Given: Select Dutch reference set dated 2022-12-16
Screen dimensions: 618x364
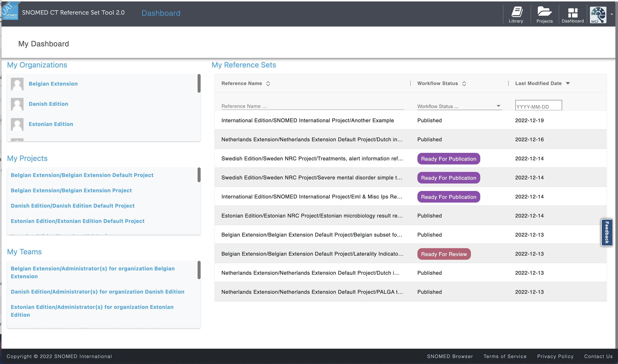Looking at the screenshot, I should click(411, 139).
